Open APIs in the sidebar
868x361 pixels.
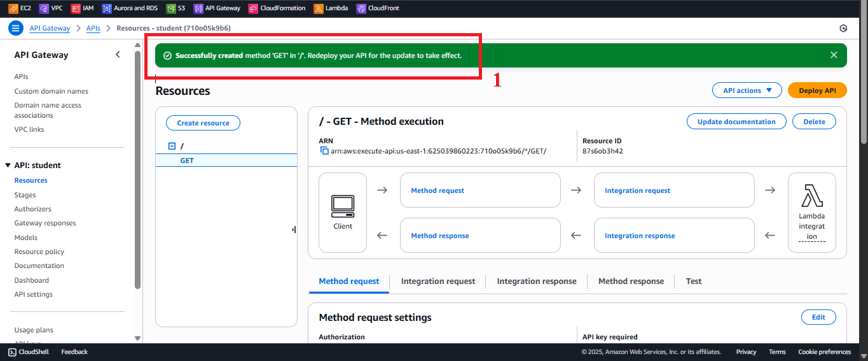[21, 76]
